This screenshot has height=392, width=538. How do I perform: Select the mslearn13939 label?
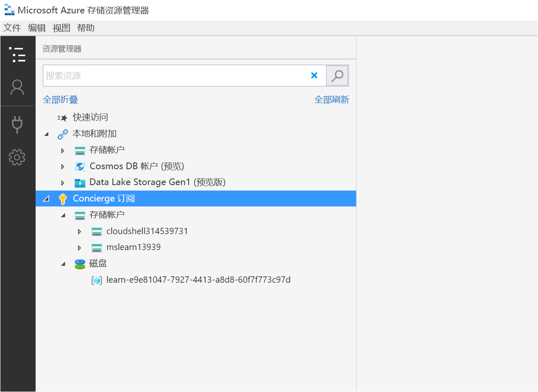pos(134,248)
